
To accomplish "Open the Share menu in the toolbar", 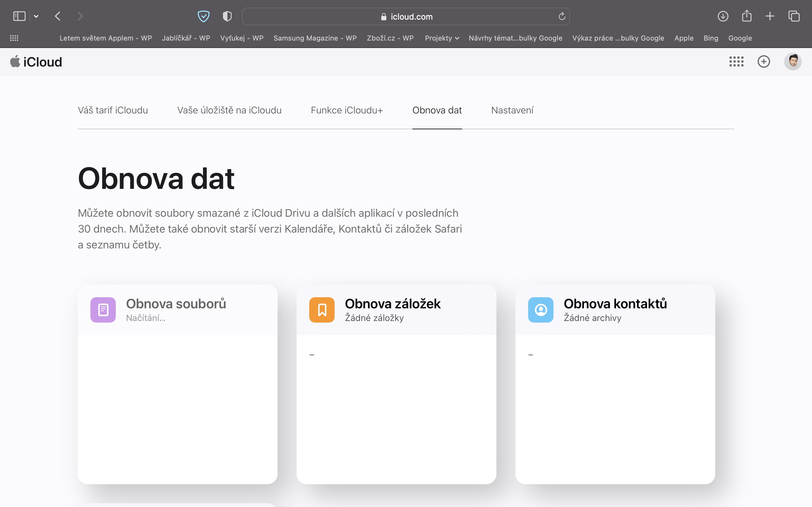I will (747, 16).
